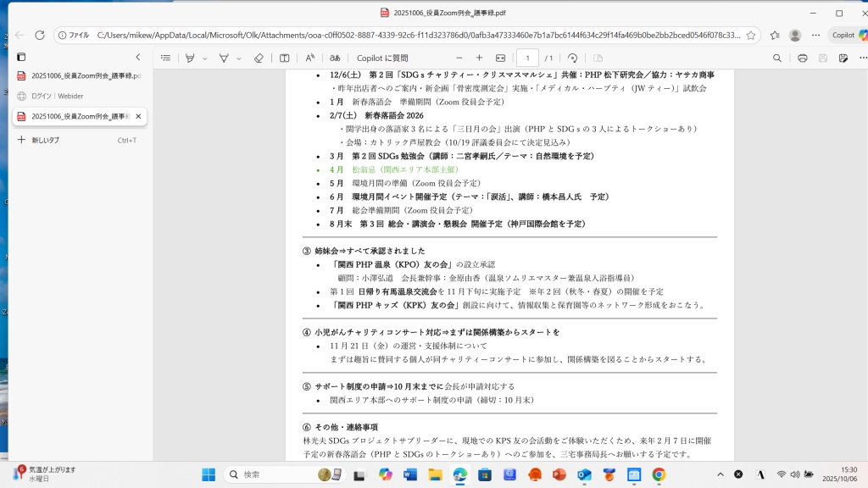Click the Read aloud icon
Screen dimensions: 868x488
[x=310, y=58]
